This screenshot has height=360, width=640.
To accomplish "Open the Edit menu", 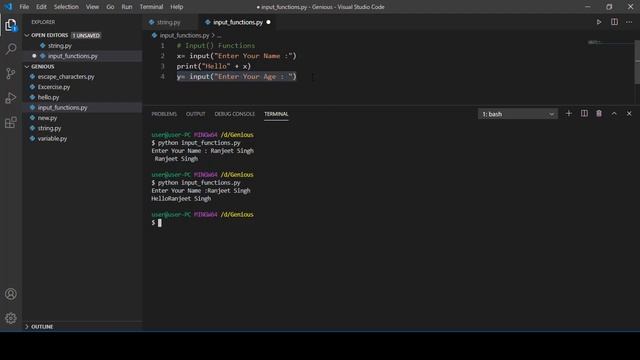I will [x=41, y=7].
